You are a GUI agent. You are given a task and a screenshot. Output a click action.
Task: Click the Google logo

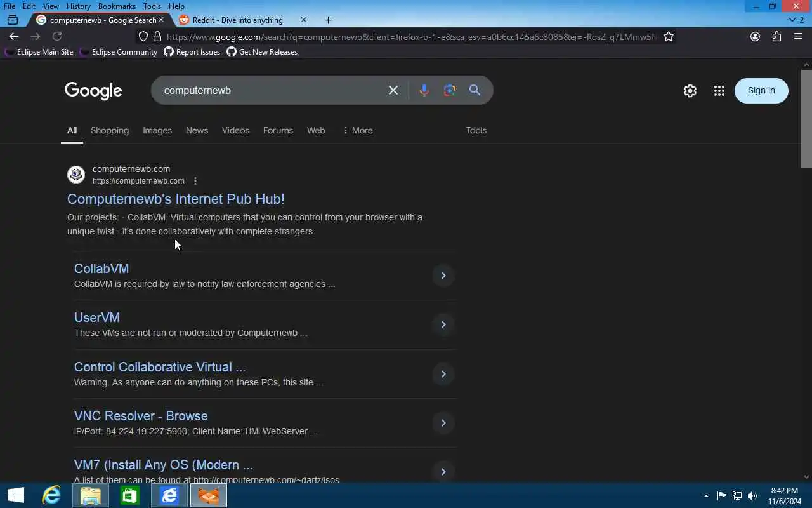tap(93, 91)
